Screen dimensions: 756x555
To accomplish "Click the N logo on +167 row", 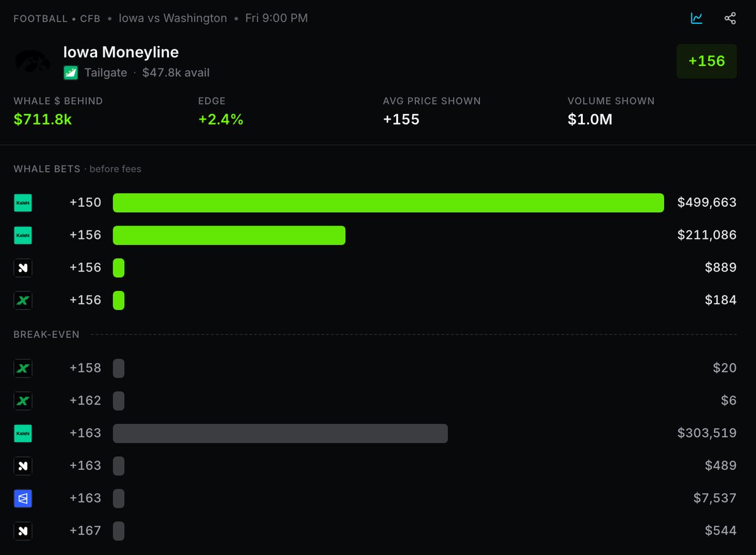I will pos(23,531).
